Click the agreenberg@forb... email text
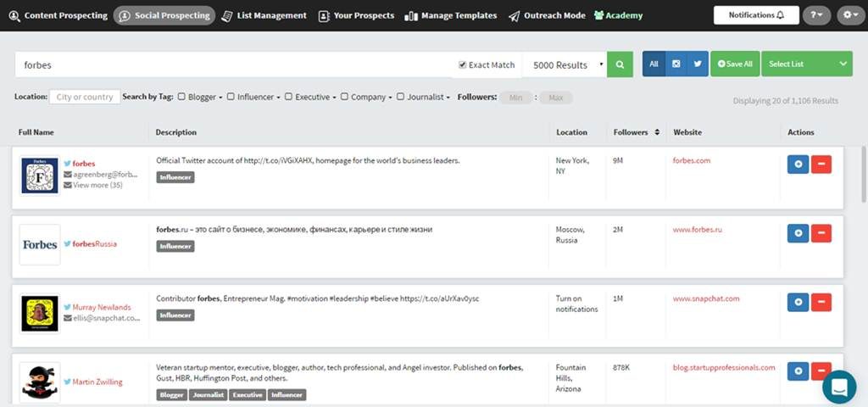The width and height of the screenshot is (868, 407). click(105, 175)
